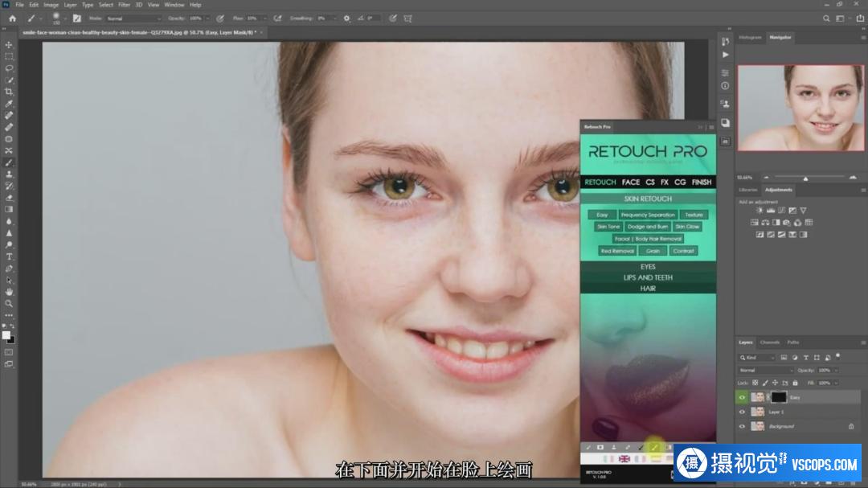Toggle pixel layer filter in Layers panel
The image size is (868, 488).
tap(784, 358)
